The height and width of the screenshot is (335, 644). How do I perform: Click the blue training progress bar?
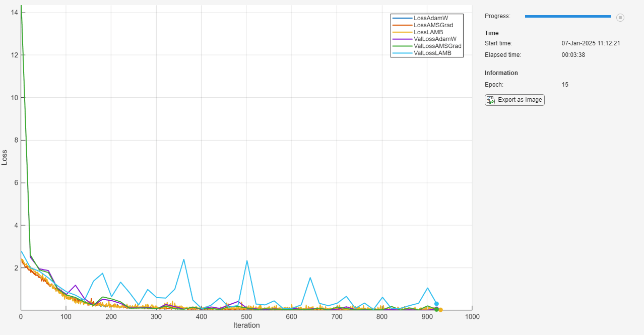tap(567, 17)
